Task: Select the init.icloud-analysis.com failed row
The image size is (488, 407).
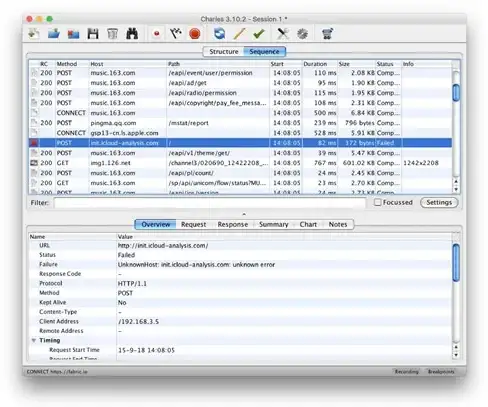Action: (x=240, y=143)
